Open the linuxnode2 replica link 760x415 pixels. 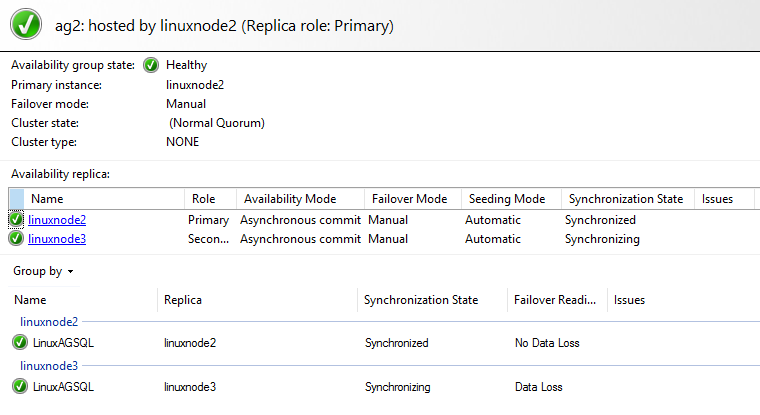click(x=57, y=220)
